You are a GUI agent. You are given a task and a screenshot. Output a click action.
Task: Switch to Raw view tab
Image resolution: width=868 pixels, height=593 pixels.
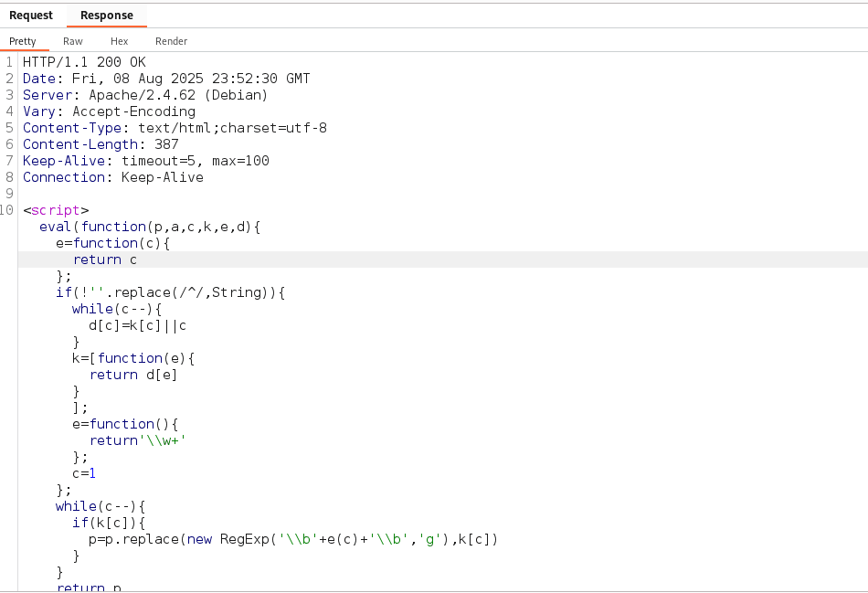coord(72,41)
